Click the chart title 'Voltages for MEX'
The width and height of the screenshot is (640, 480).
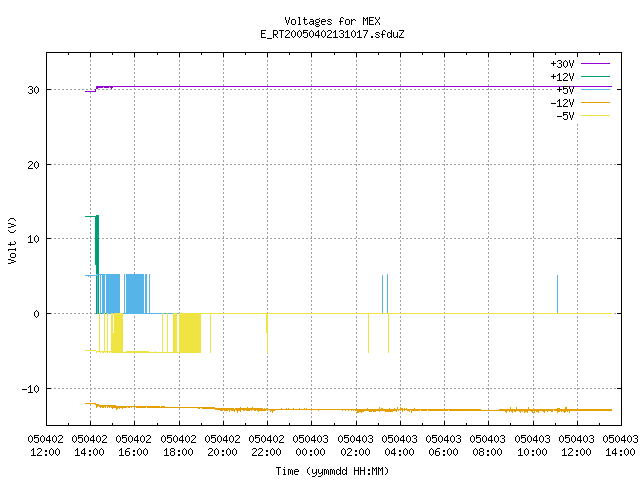[332, 21]
